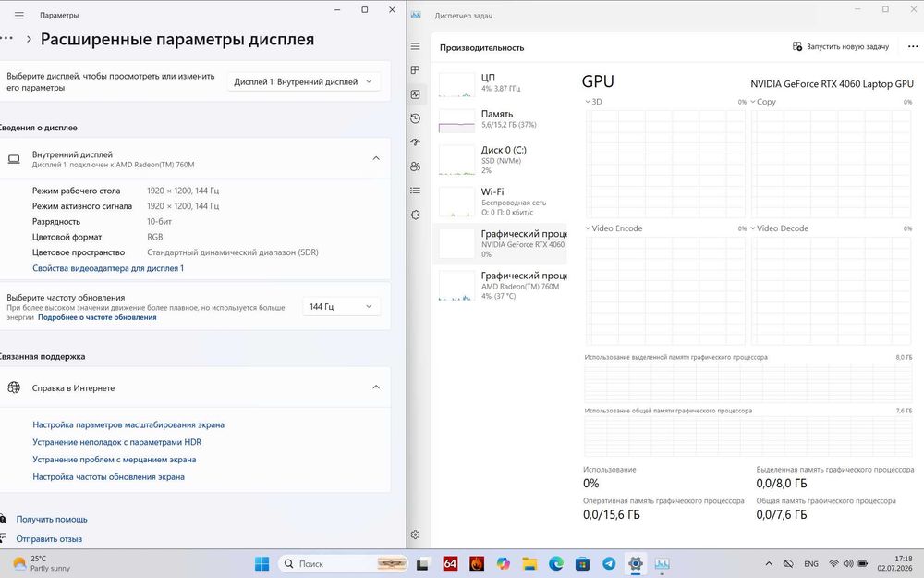The width and height of the screenshot is (924, 578).
Task: Click Запустить новую задачу button
Action: click(x=841, y=46)
